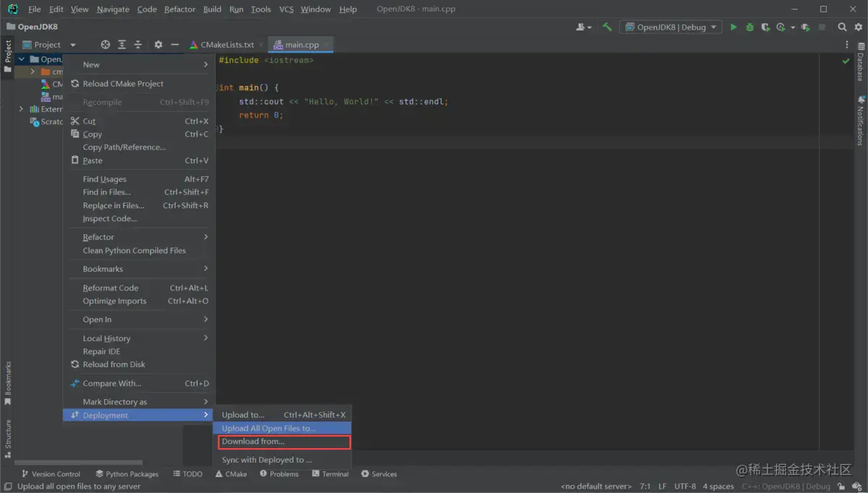Open the Version Control tool window
Viewport: 868px width, 493px height.
(x=51, y=474)
